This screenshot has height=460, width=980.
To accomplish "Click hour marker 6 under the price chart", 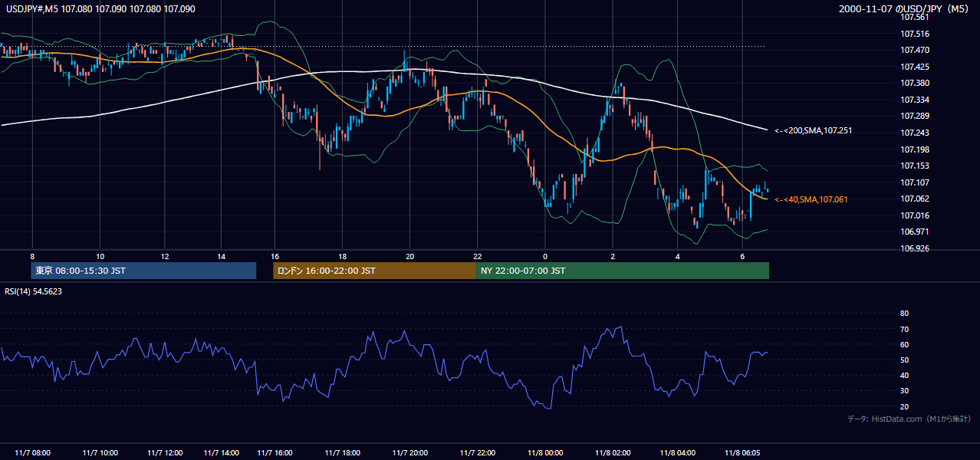I will click(742, 256).
